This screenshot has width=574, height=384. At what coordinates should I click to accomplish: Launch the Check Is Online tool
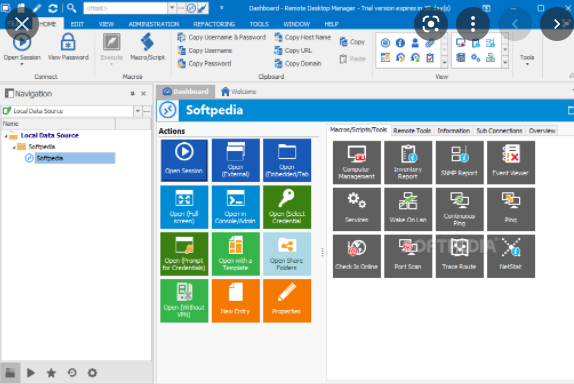pyautogui.click(x=357, y=256)
